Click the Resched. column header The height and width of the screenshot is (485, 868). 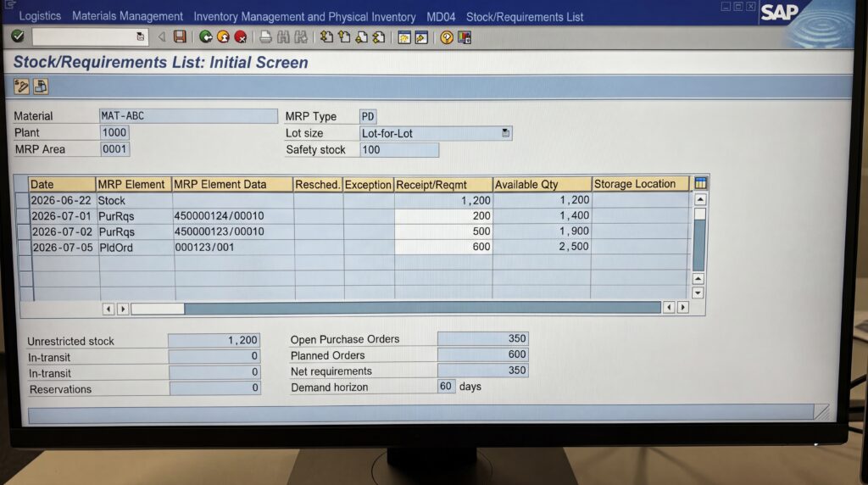pyautogui.click(x=318, y=184)
